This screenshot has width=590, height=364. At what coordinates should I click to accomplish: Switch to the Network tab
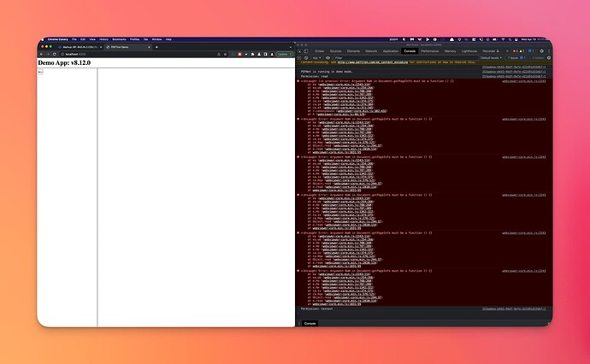tap(371, 51)
